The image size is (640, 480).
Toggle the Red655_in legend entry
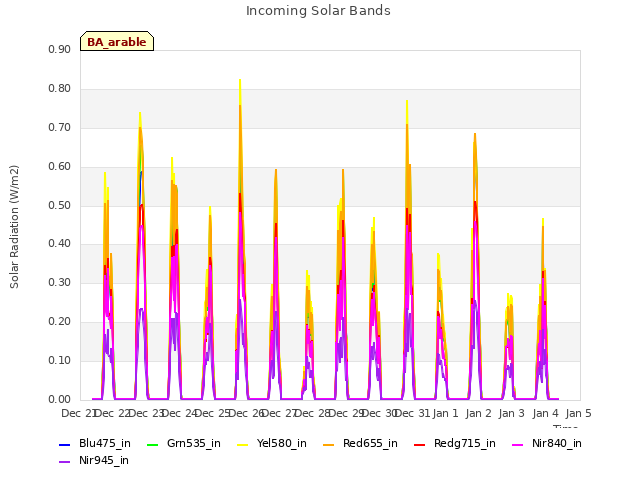[x=360, y=443]
